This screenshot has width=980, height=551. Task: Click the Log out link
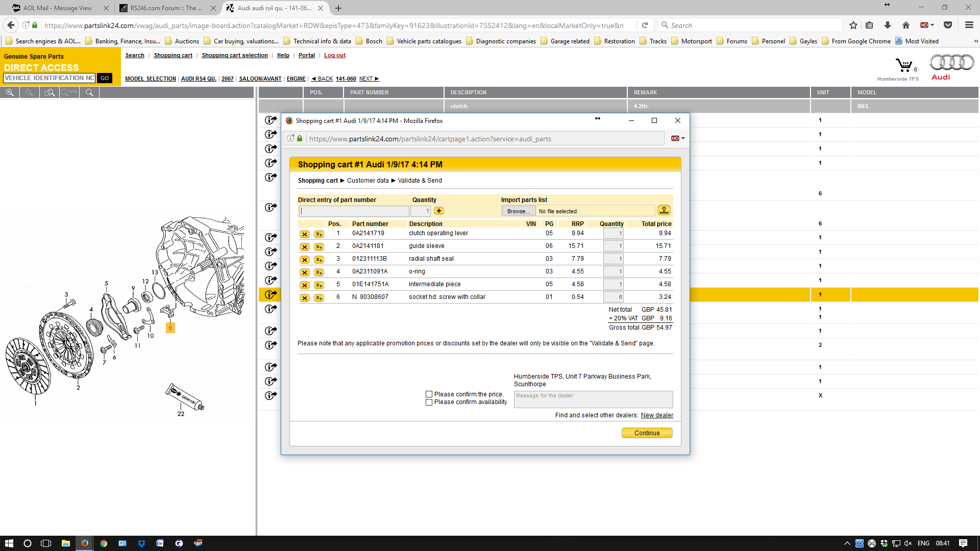[335, 55]
